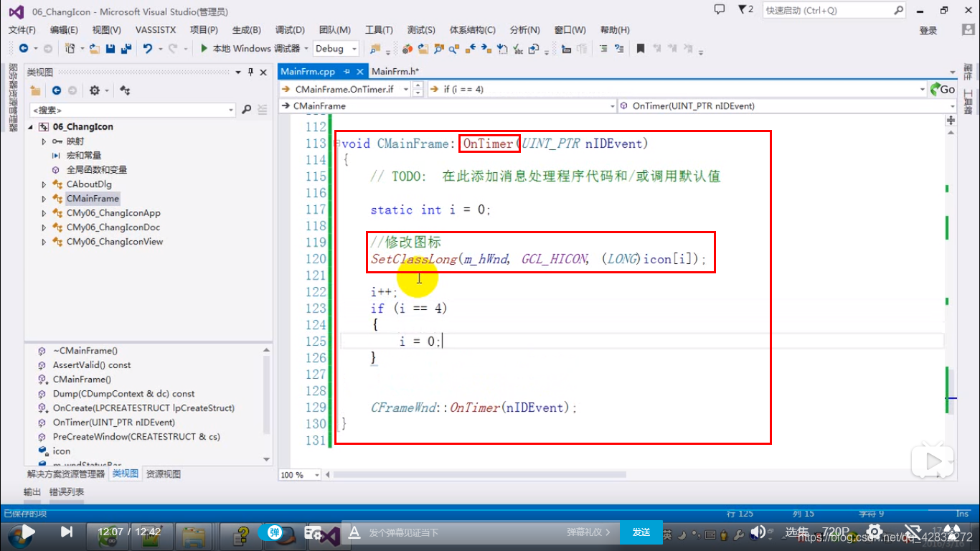
Task: Click the open file toolbar icon
Action: (x=95, y=49)
